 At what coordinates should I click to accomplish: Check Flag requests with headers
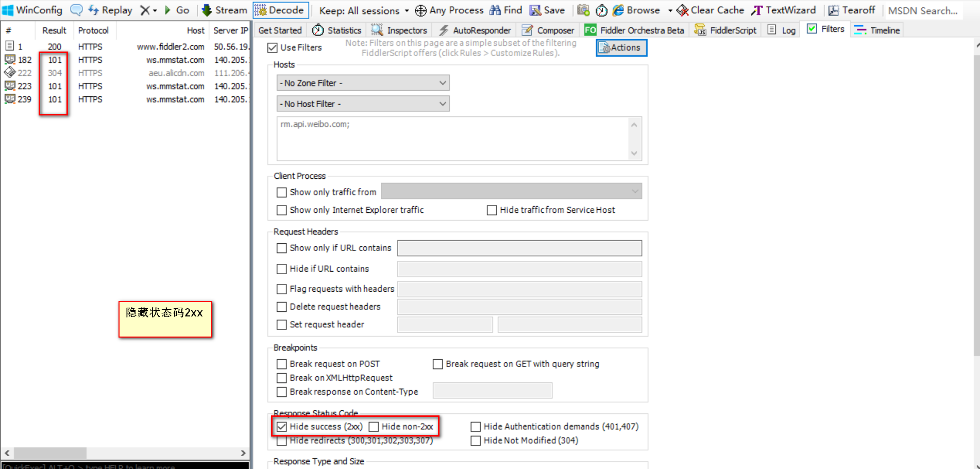click(281, 289)
